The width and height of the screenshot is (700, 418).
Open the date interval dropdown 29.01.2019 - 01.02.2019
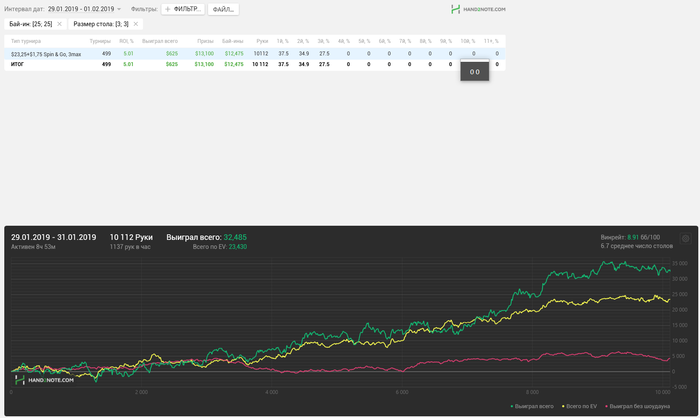coord(84,9)
